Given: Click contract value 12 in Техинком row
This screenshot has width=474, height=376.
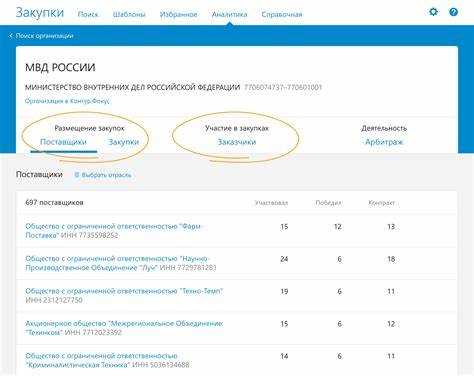Looking at the screenshot, I should click(391, 324).
